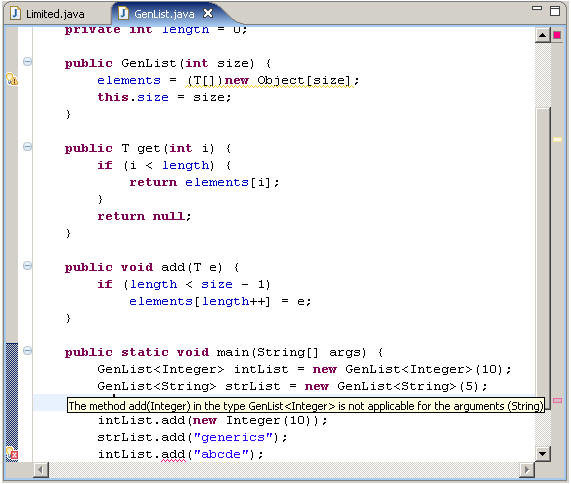The image size is (571, 484).
Task: Collapse the main method fold
Action: point(27,351)
